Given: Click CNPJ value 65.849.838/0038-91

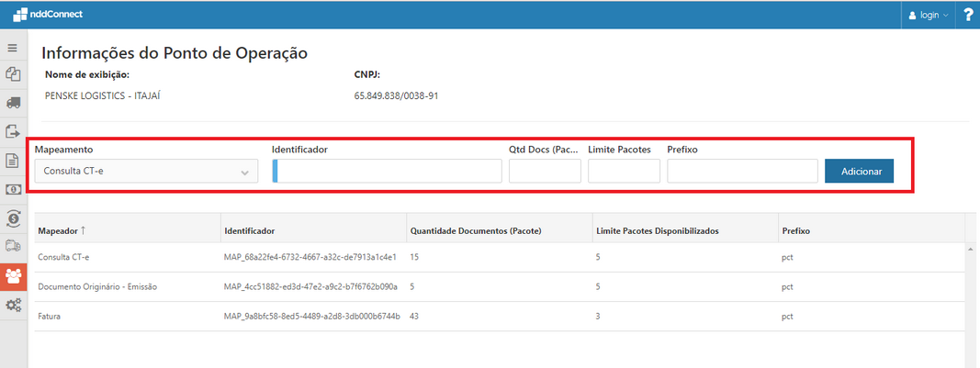Looking at the screenshot, I should click(396, 96).
